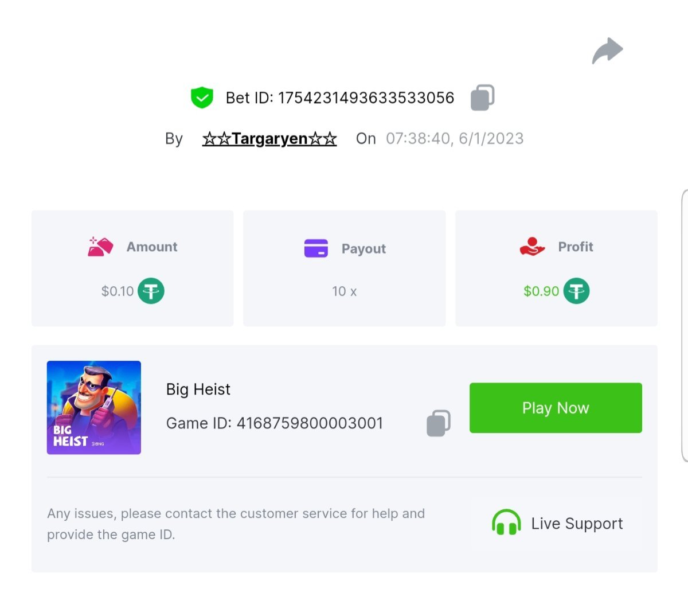Click the Game ID number text
688x616 pixels.
click(310, 423)
